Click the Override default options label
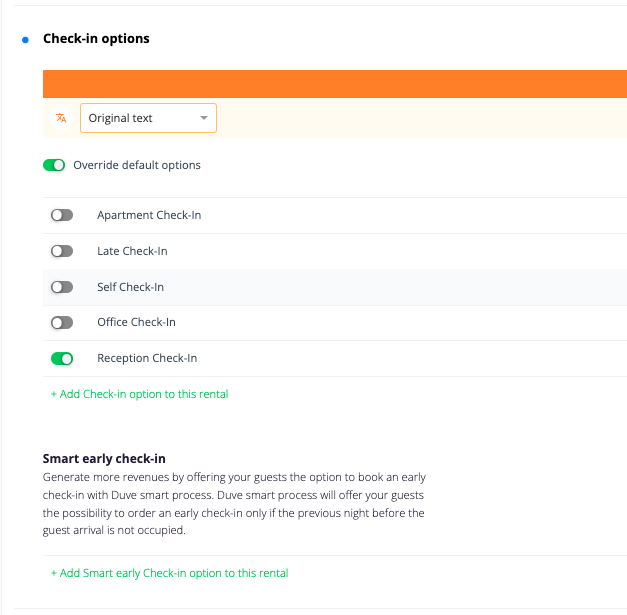 (137, 165)
